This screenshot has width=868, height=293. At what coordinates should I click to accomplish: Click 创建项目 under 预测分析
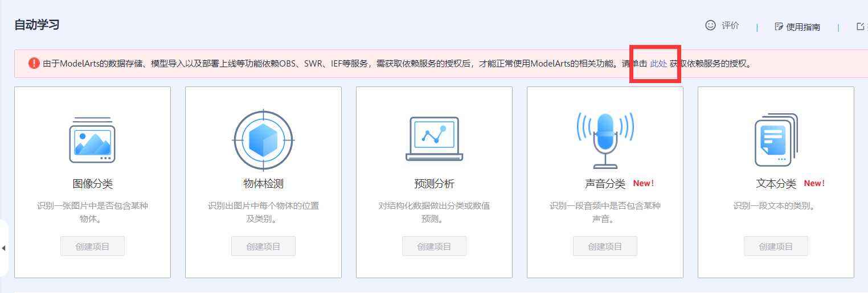click(434, 246)
